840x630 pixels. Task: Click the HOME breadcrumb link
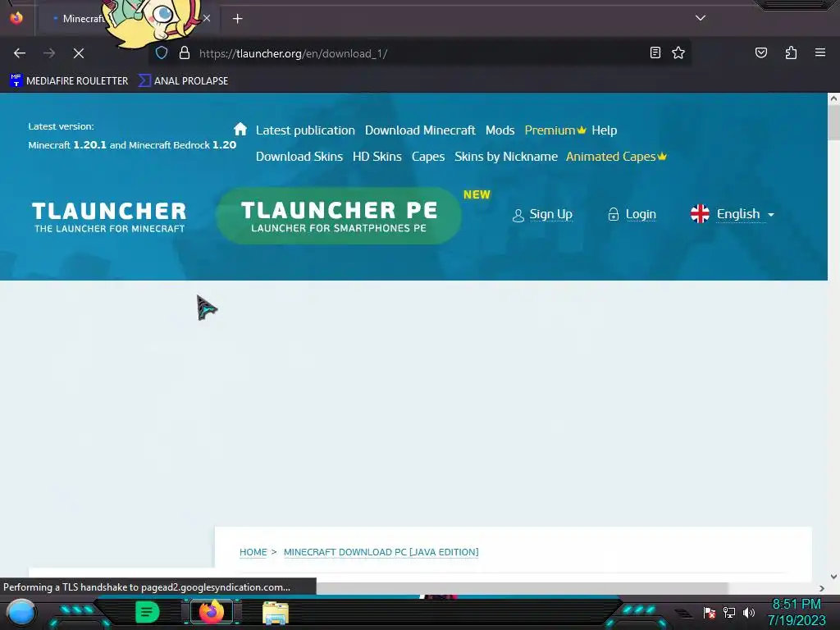[x=253, y=552]
